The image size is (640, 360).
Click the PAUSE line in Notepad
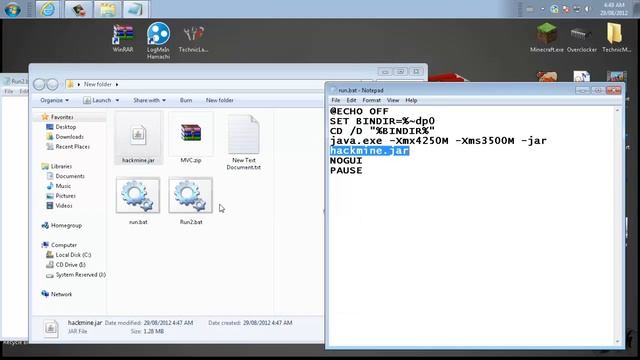pos(346,171)
